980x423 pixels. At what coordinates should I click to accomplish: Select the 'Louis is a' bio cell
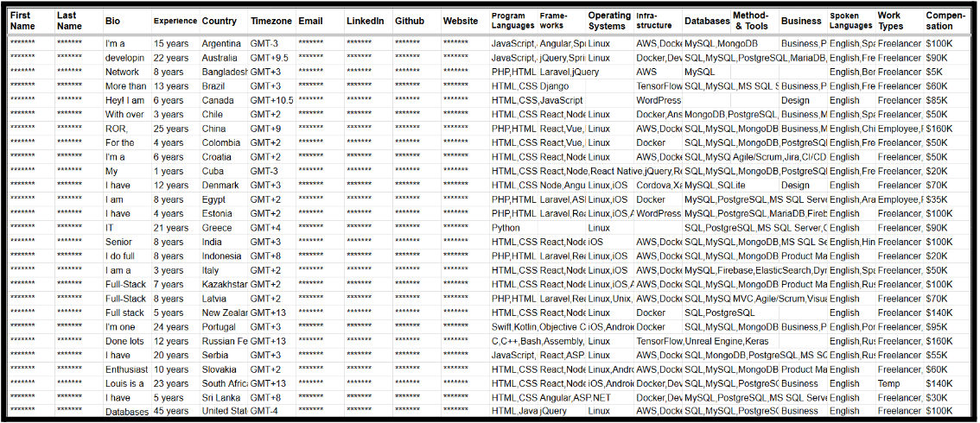[x=125, y=383]
